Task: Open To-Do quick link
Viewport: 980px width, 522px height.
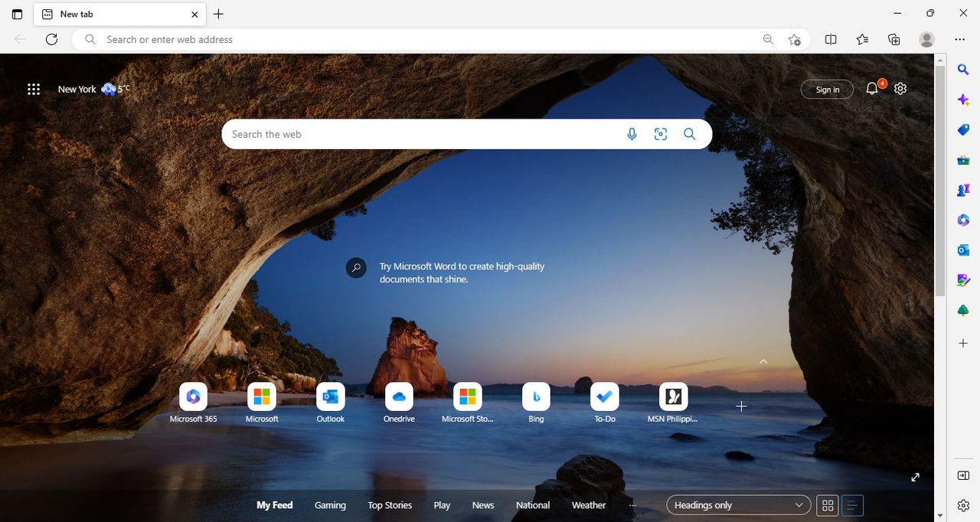Action: click(605, 403)
